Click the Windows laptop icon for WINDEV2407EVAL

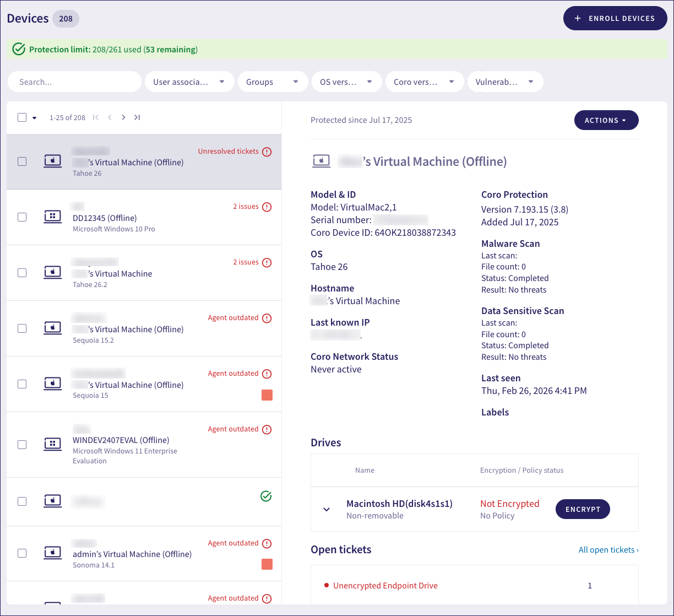(53, 444)
